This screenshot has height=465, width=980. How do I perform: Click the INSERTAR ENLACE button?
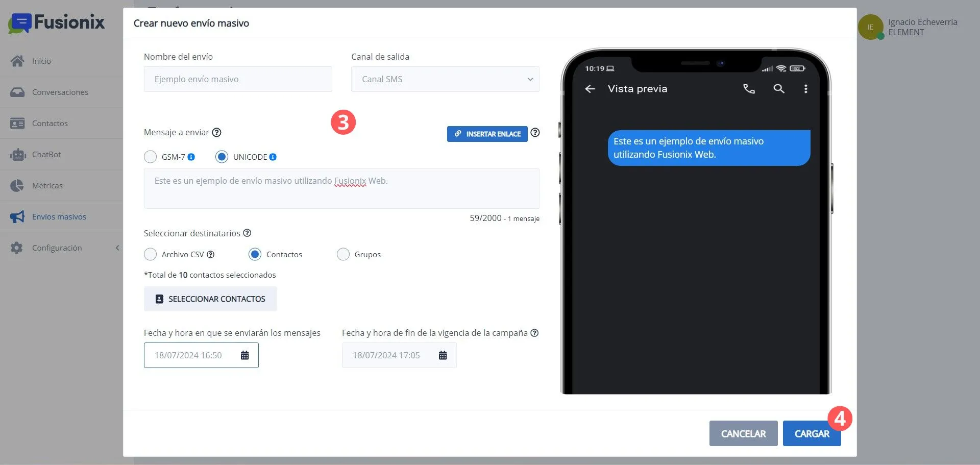click(x=487, y=134)
